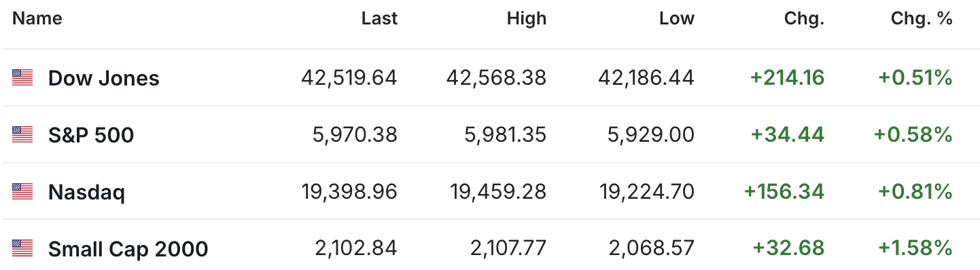
Task: Click Nasdaq low value 19,224.70
Action: (646, 192)
